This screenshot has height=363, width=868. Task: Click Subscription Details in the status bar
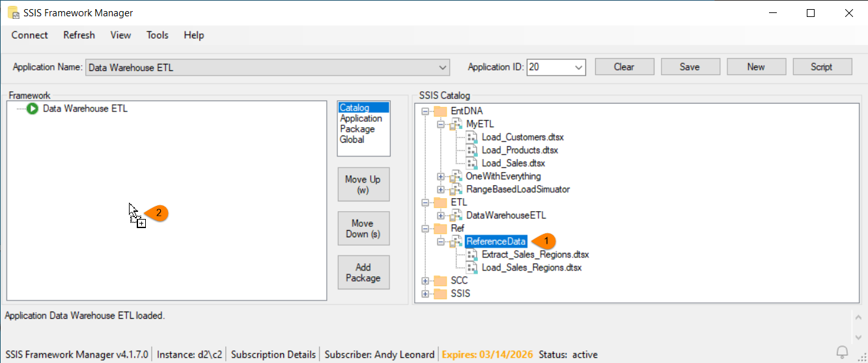273,355
